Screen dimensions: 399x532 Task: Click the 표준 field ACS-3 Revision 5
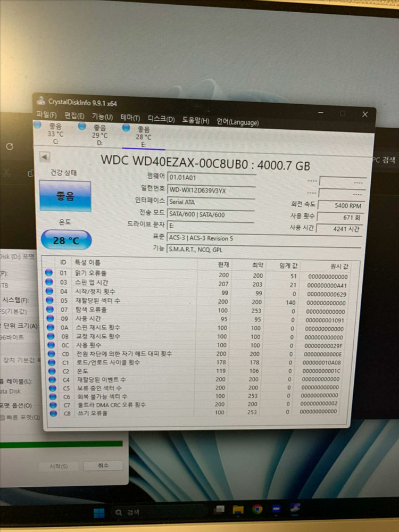264,238
